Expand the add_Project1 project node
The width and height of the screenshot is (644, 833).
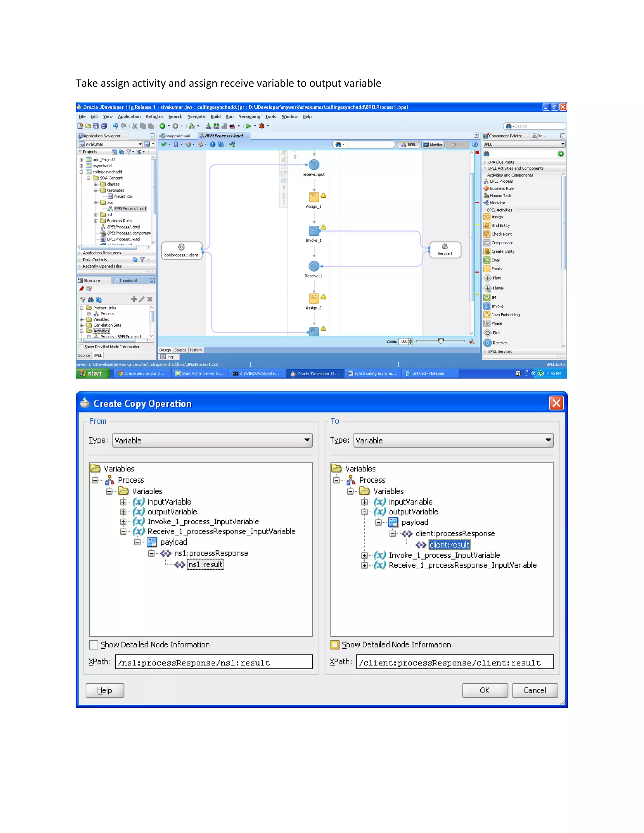[x=81, y=160]
